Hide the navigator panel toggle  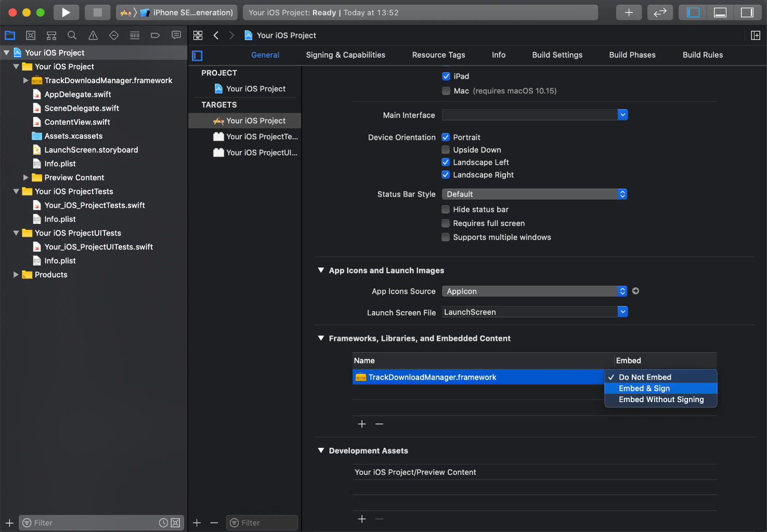(693, 12)
